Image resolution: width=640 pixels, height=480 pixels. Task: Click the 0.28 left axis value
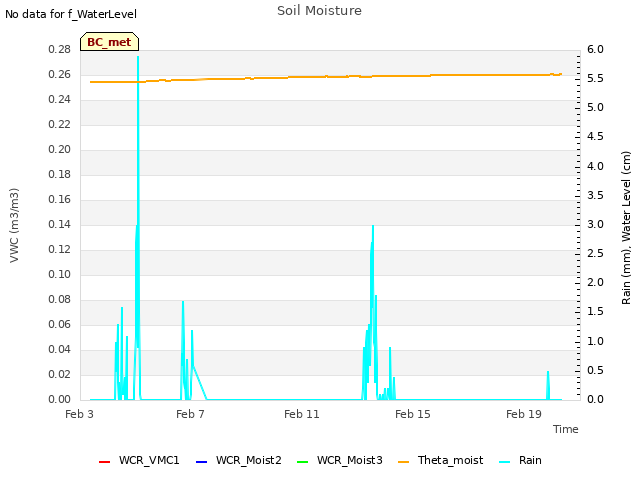tap(60, 50)
